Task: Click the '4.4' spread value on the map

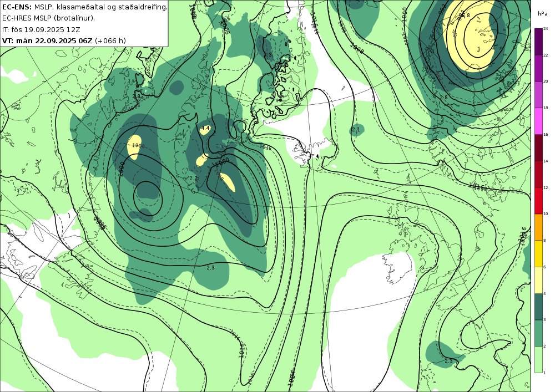Action: [x=205, y=128]
